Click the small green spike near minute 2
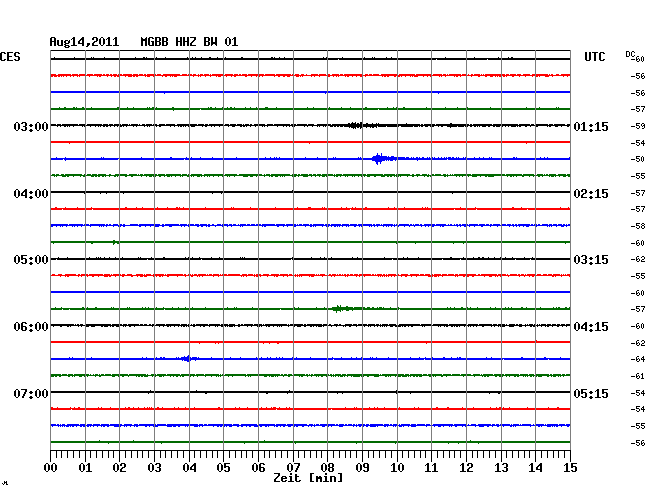The width and height of the screenshot is (650, 494). [x=115, y=242]
